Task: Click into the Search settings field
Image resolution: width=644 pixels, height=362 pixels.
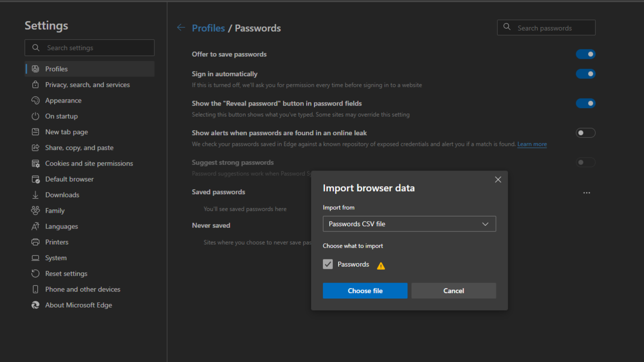Action: tap(90, 48)
